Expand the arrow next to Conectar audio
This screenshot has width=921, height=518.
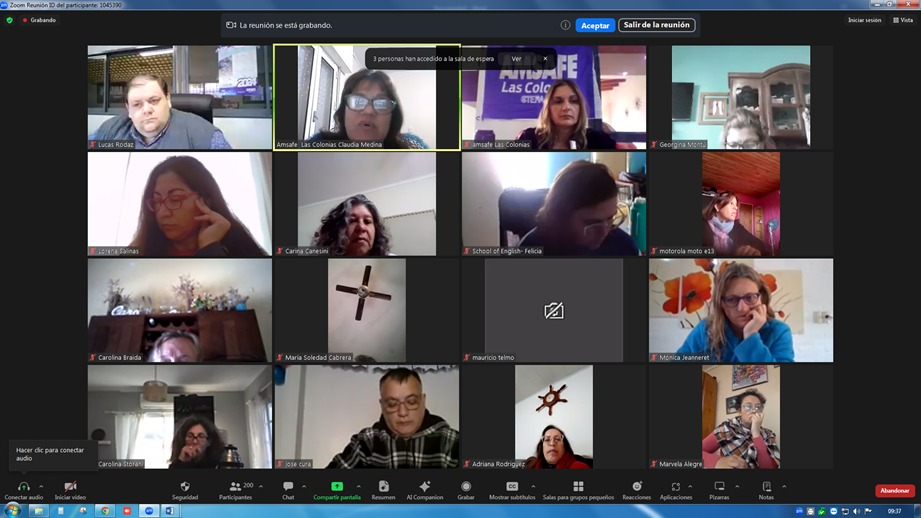point(41,487)
